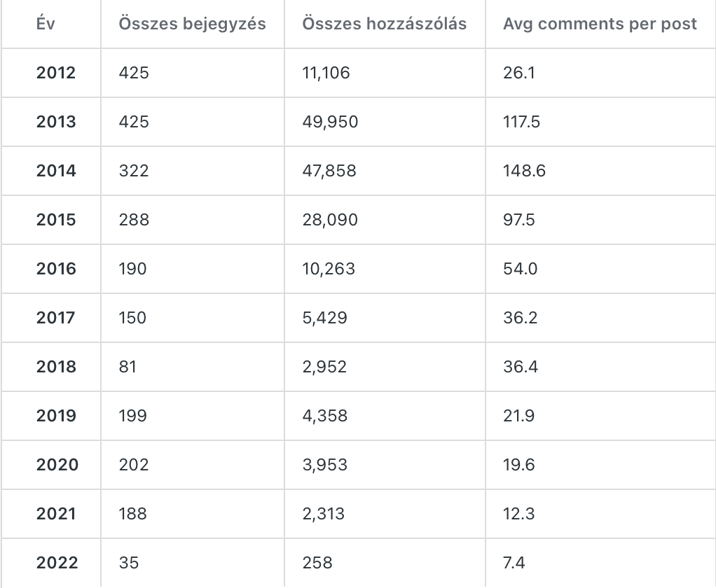
Task: Click the 4,358 comments cell
Action: (324, 416)
